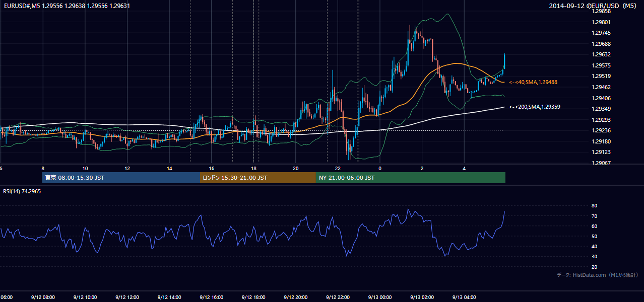644x302 pixels.
Task: Click price axis value 1.29123
Action: pyautogui.click(x=601, y=152)
